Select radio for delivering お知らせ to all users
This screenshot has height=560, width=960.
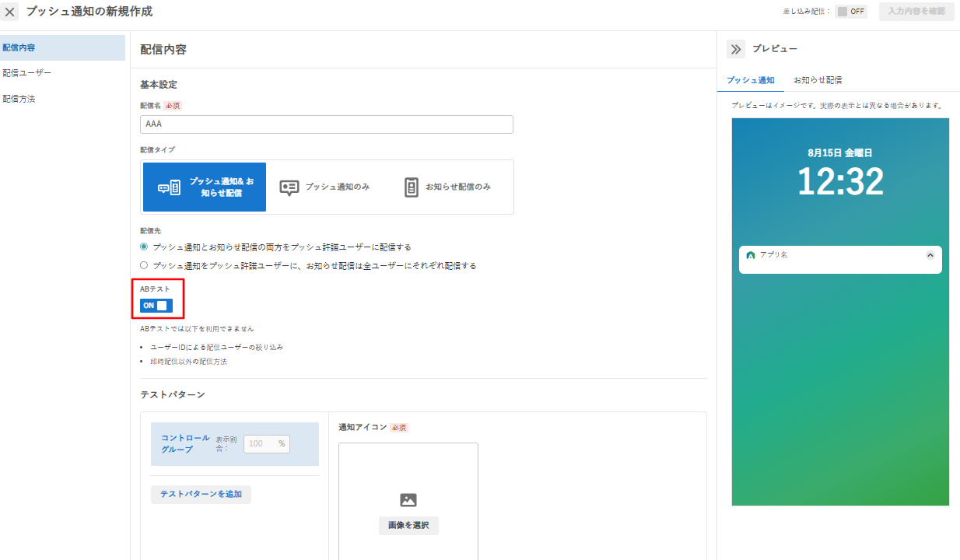[144, 265]
